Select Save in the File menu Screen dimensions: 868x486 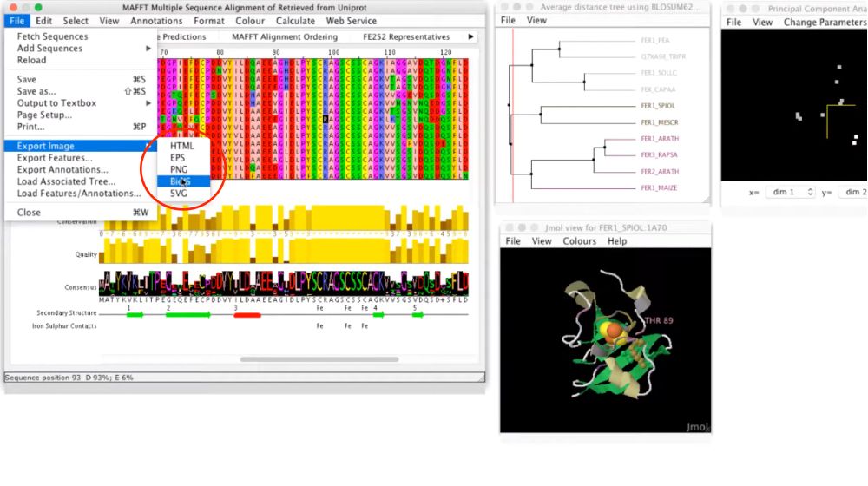tap(80, 79)
